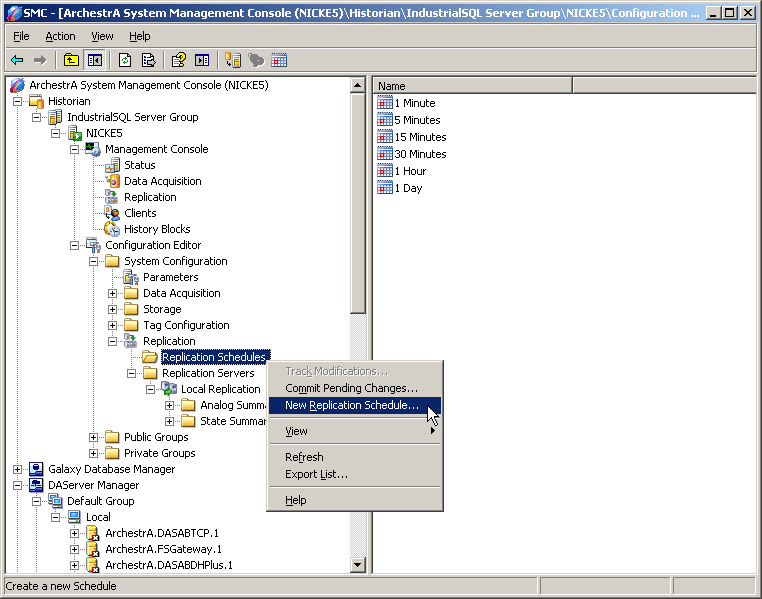
Task: Open the File menu
Action: pyautogui.click(x=21, y=36)
